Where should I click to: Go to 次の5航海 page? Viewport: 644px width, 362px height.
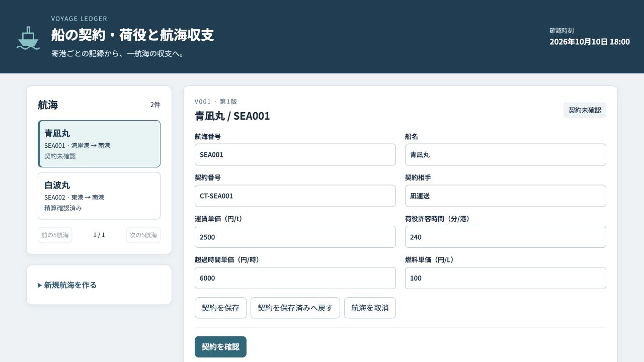click(143, 235)
